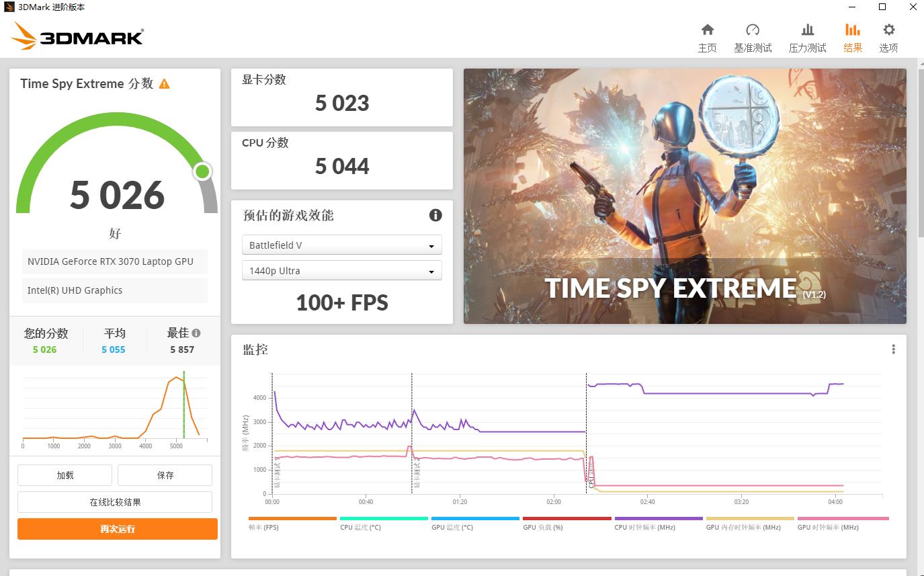924x576 pixels.
Task: Click the info icon in 预估的游戏效能 panel
Action: tap(435, 215)
